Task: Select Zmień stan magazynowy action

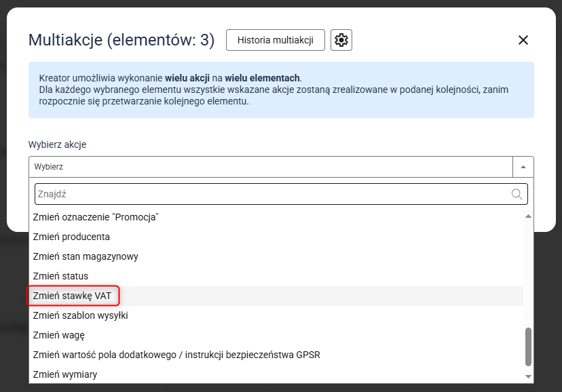Action: coord(86,256)
